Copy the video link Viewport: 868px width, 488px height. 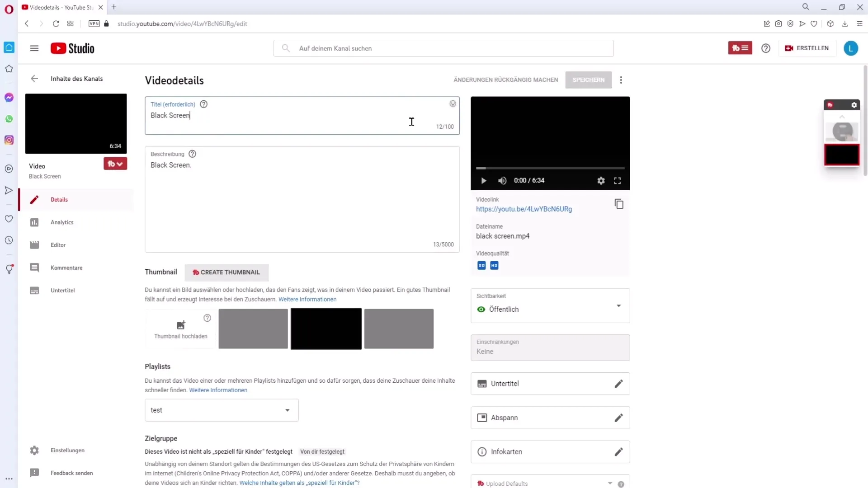pos(619,204)
